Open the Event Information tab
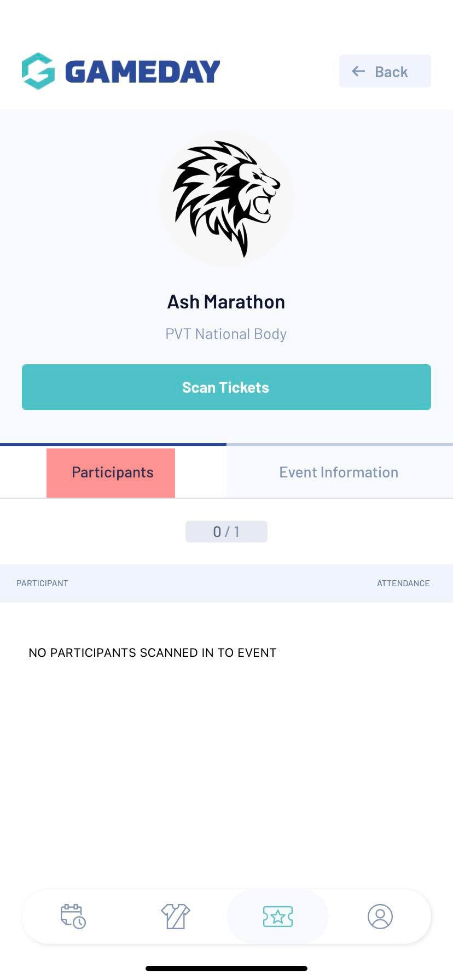 [339, 472]
